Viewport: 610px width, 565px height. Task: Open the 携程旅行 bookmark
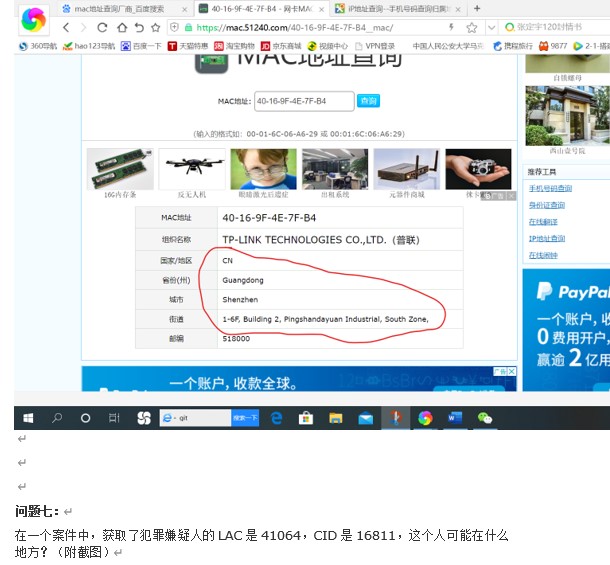pos(513,46)
